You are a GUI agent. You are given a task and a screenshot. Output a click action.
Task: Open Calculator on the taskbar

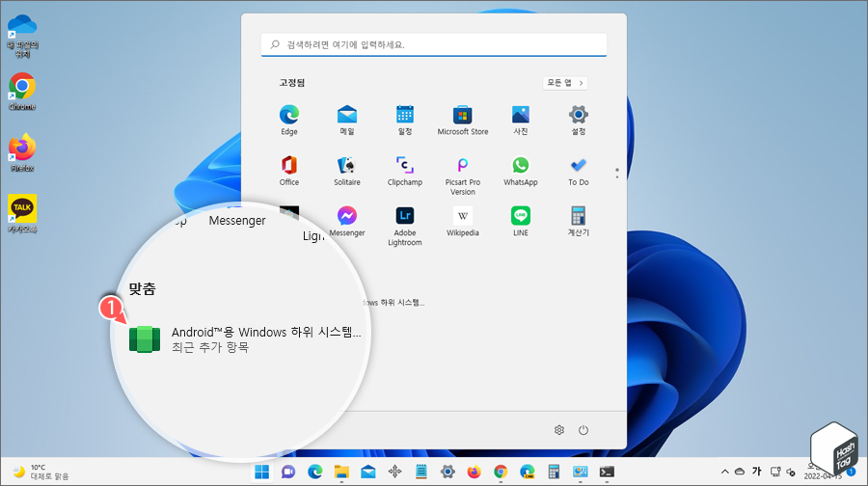(x=554, y=472)
